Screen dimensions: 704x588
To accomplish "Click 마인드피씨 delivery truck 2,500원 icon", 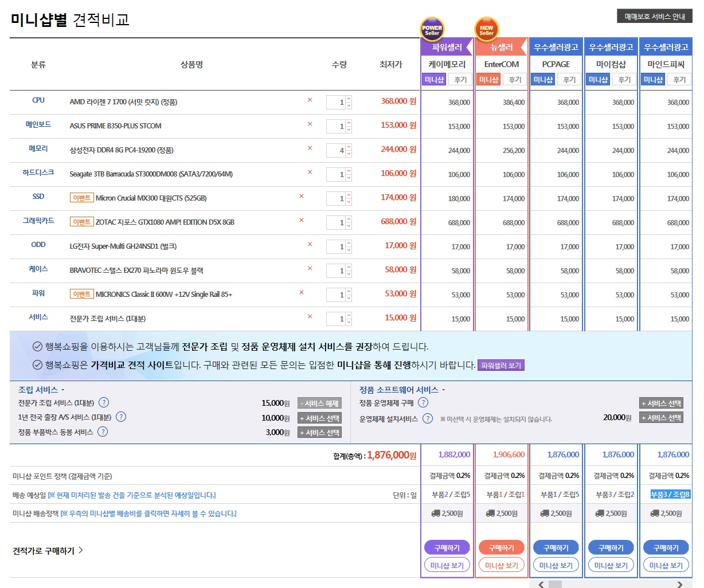I will (x=654, y=513).
